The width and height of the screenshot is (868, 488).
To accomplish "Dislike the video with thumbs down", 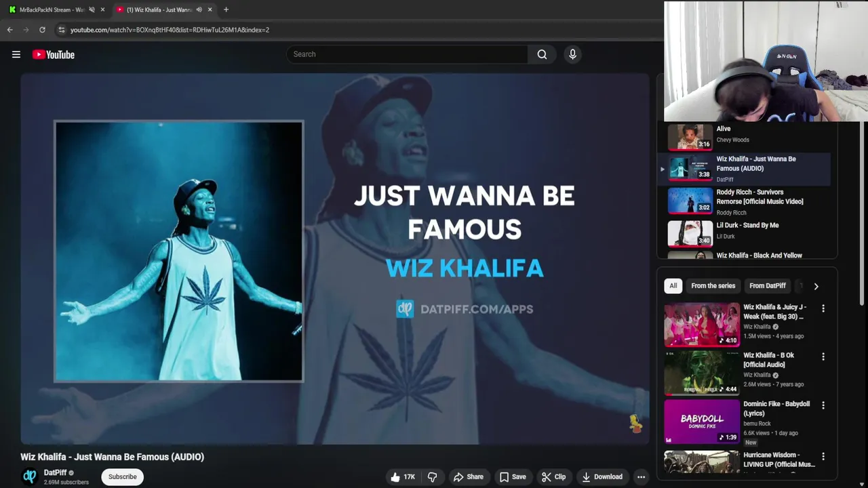I will 432,477.
